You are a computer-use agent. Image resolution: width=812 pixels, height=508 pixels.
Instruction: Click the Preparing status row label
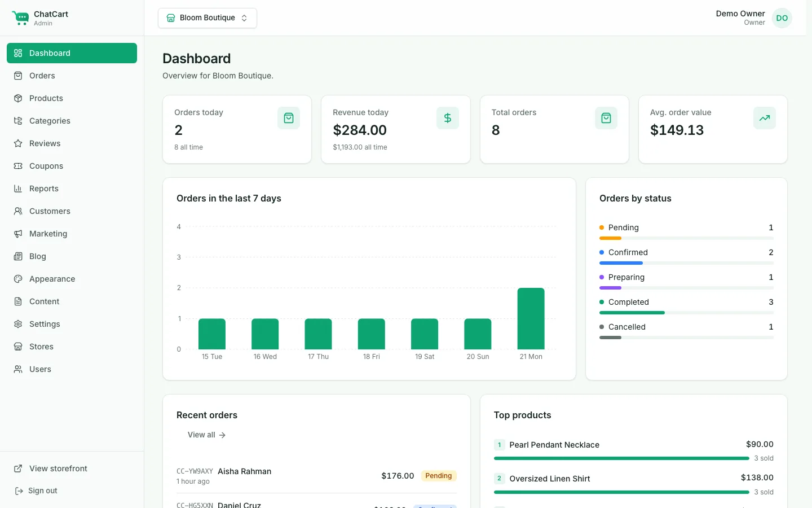(x=626, y=277)
